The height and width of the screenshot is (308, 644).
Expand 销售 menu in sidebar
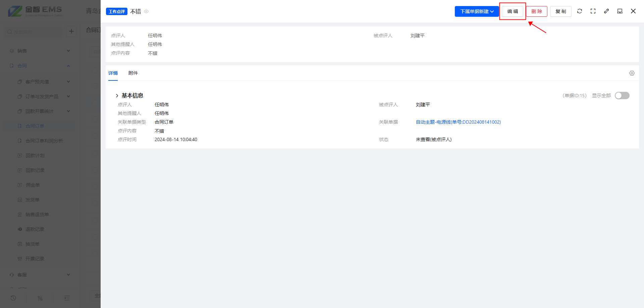(x=40, y=51)
